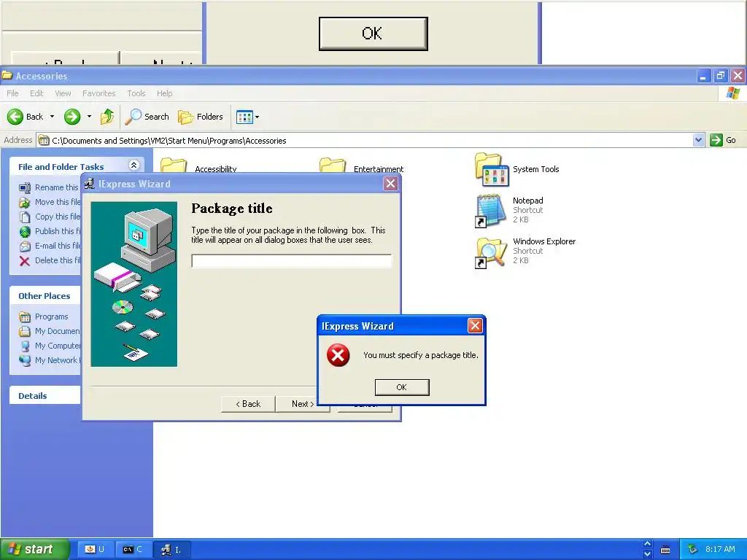Close the IExpress error dialog with X
Screen dimensions: 747x560
click(475, 326)
